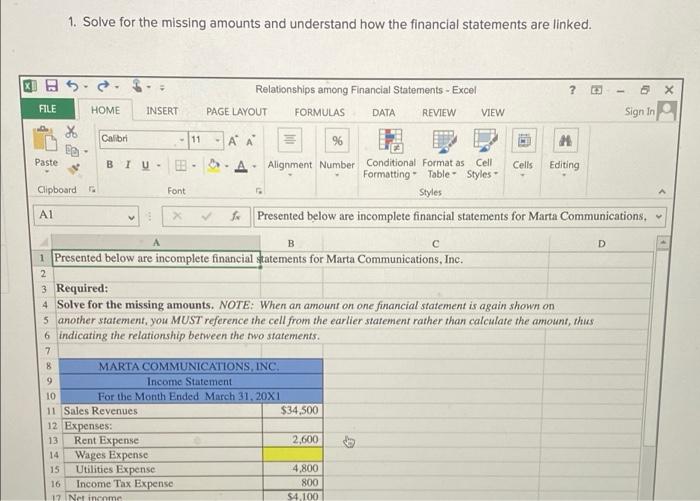Collapse the ribbon with the caret arrow
This screenshot has height=501, width=700.
(x=662, y=192)
